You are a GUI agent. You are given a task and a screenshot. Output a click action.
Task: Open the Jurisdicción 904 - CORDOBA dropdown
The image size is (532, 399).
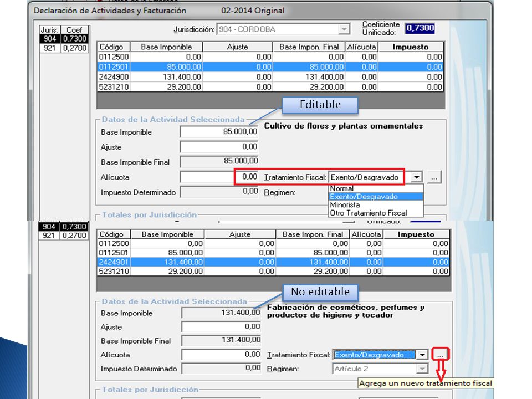tap(344, 29)
